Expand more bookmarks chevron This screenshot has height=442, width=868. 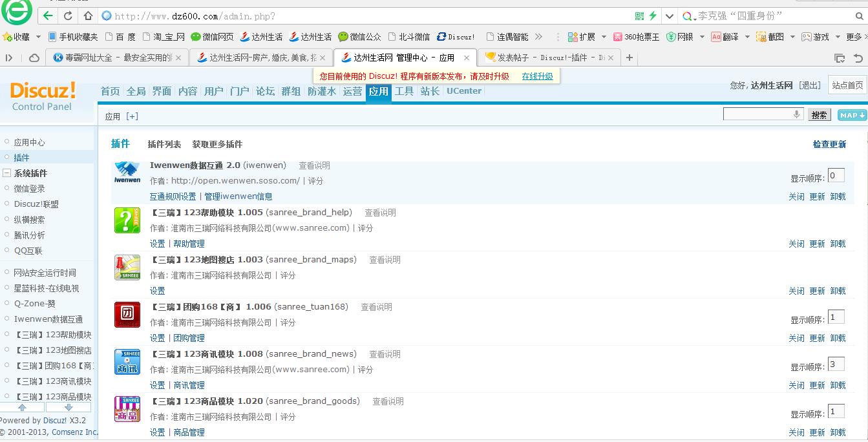(x=538, y=37)
